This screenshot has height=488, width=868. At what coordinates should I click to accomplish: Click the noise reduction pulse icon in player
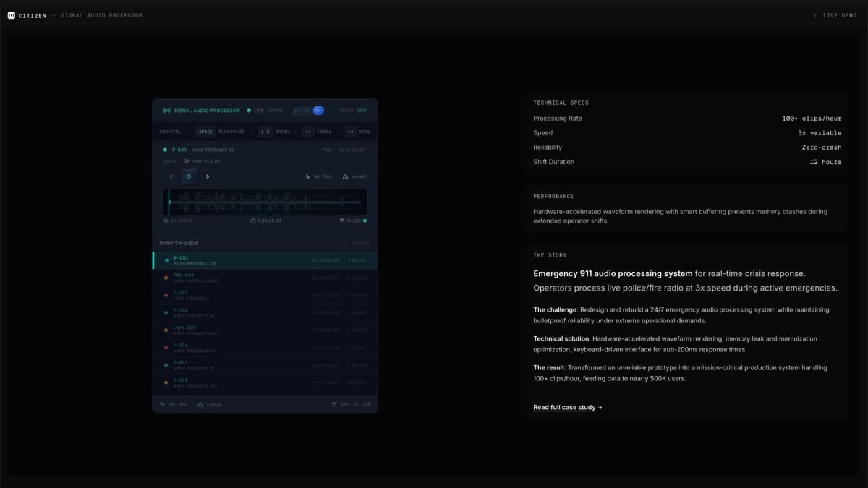pyautogui.click(x=308, y=176)
